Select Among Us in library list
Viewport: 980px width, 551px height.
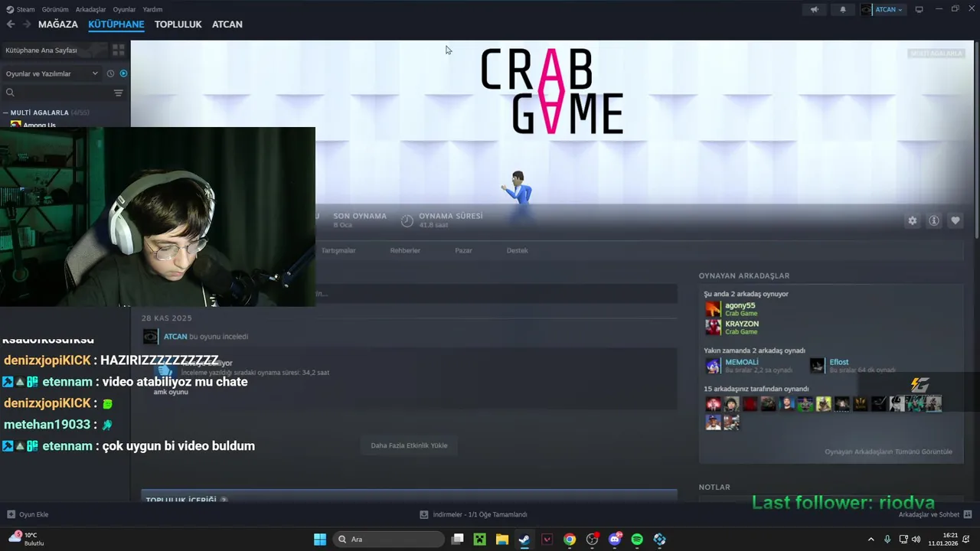39,125
